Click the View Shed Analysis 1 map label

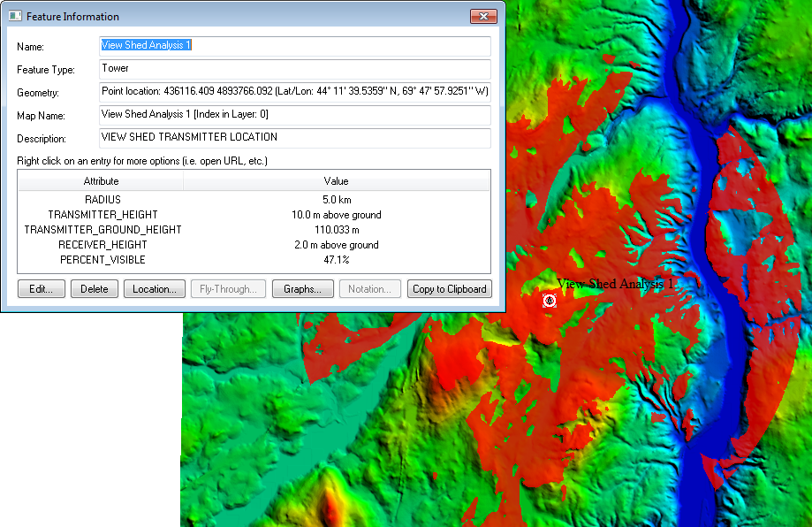point(616,284)
